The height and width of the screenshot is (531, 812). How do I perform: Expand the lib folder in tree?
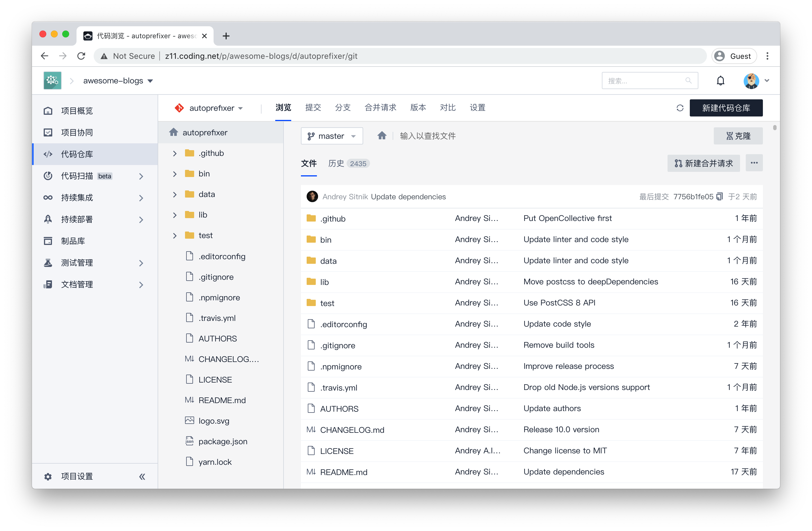pyautogui.click(x=175, y=215)
